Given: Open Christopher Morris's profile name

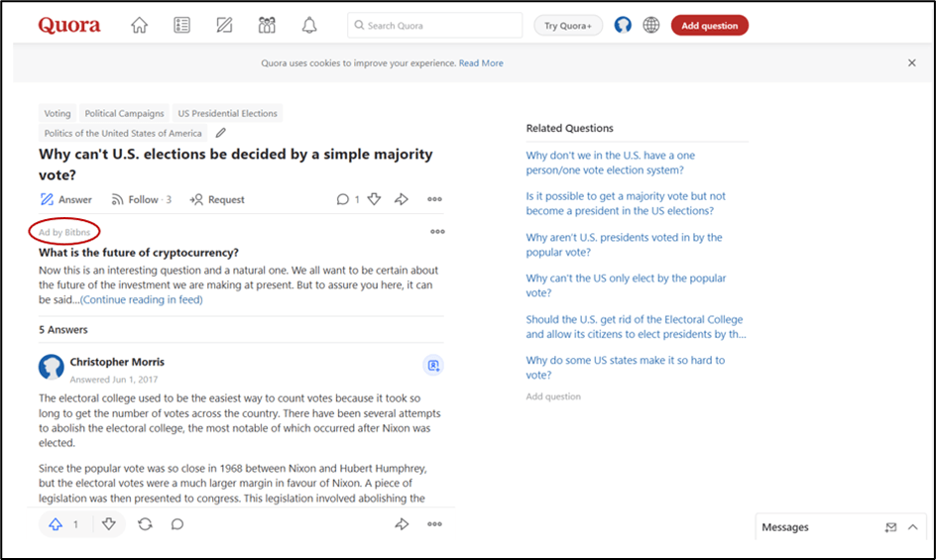Looking at the screenshot, I should coord(117,362).
